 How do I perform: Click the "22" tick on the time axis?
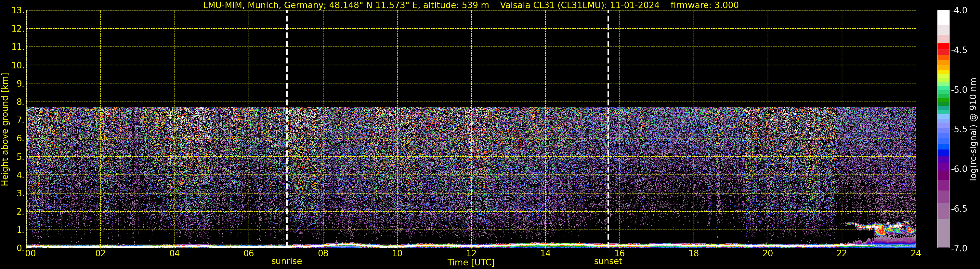[x=842, y=253]
